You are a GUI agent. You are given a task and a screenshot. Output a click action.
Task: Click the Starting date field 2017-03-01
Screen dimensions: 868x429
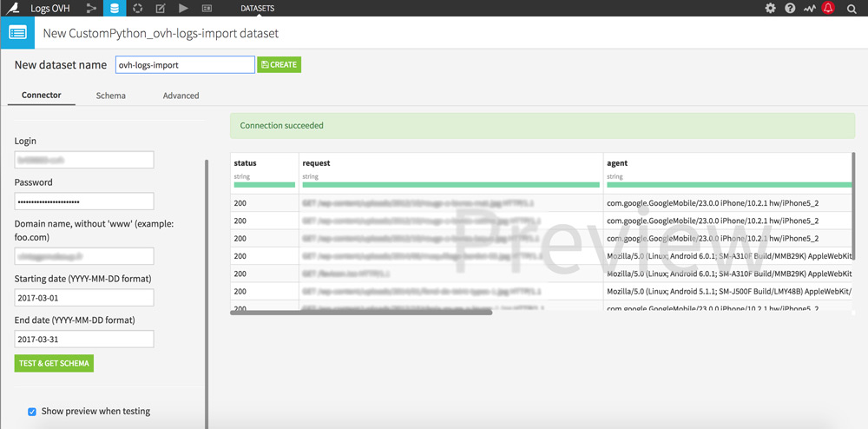point(84,298)
